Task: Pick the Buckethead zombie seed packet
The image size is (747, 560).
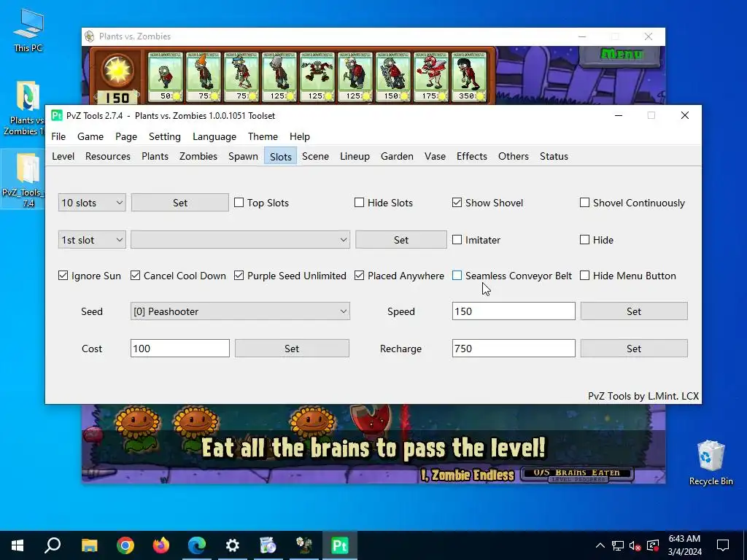Action: [x=279, y=77]
